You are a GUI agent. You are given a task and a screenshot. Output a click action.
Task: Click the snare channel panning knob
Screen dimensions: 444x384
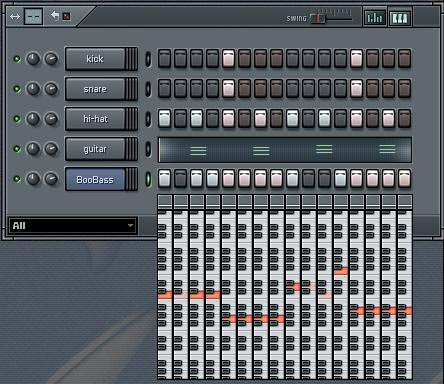click(33, 89)
